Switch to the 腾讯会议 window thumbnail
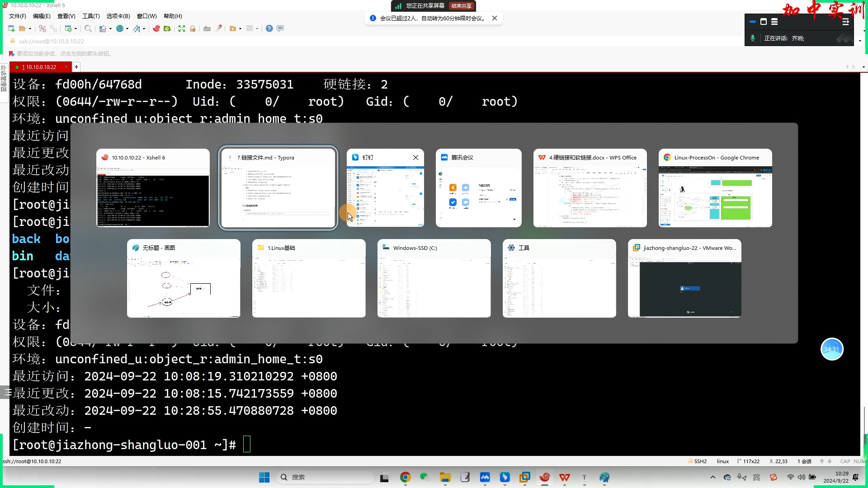Screen dimensions: 868x488 [x=478, y=188]
